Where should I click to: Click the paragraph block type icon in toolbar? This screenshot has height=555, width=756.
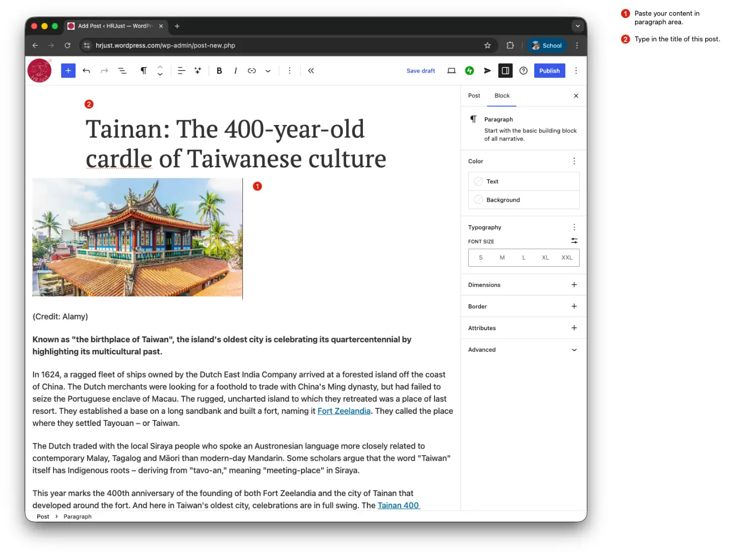[x=144, y=71]
